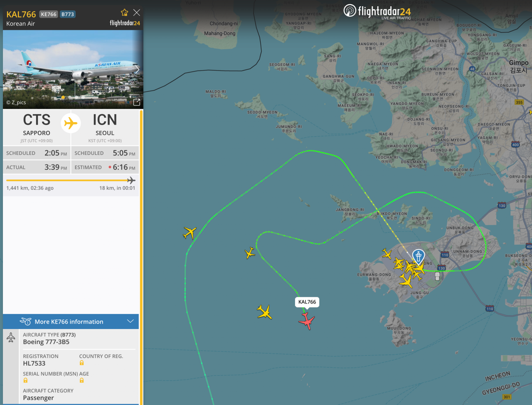The height and width of the screenshot is (405, 532).
Task: Close the KAL766 flight details panel
Action: click(x=137, y=12)
